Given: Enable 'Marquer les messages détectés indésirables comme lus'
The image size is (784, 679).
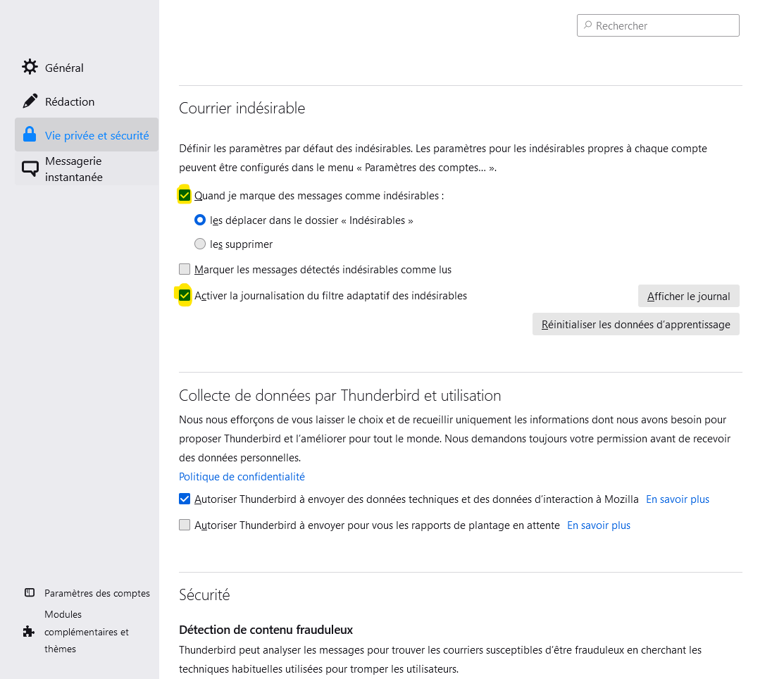Looking at the screenshot, I should [x=185, y=269].
